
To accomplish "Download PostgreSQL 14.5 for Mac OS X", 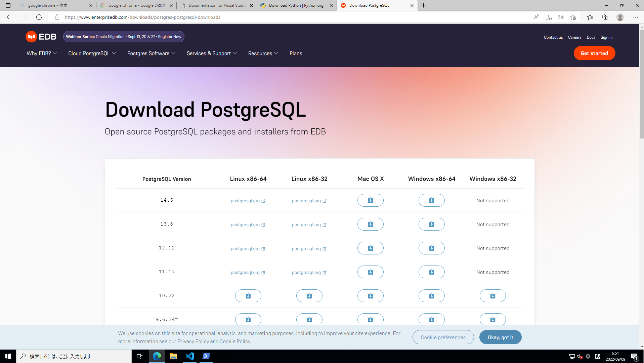I will (370, 200).
